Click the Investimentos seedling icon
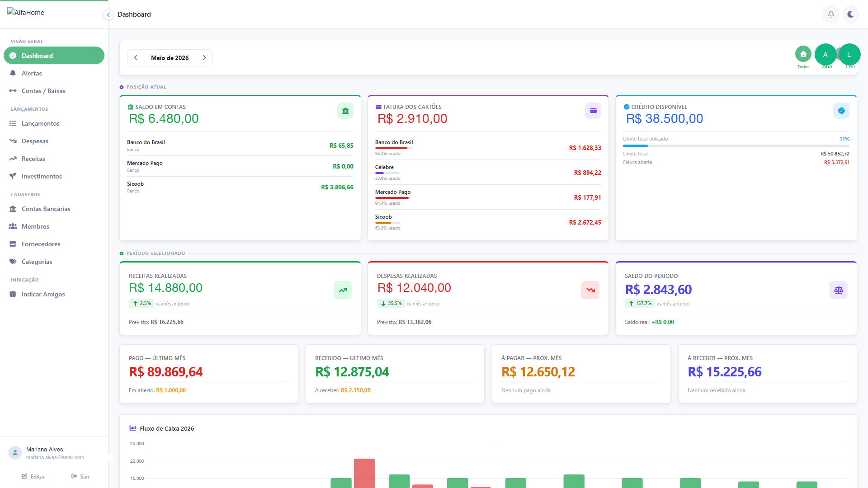This screenshot has height=488, width=868. tap(13, 176)
